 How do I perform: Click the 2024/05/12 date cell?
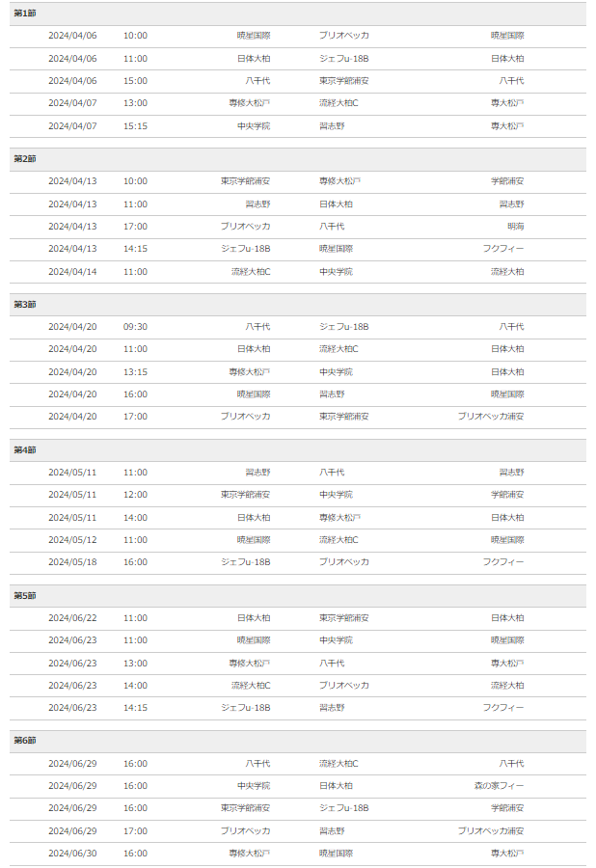72,540
